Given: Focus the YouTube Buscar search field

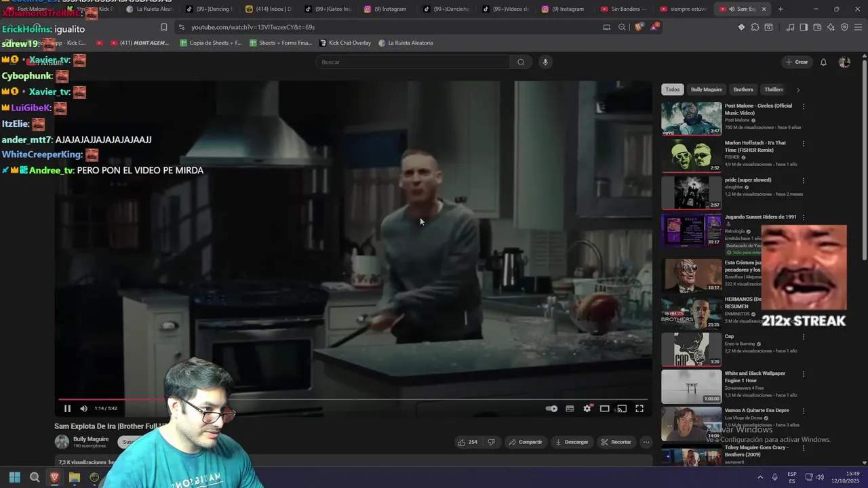Looking at the screenshot, I should click(414, 62).
